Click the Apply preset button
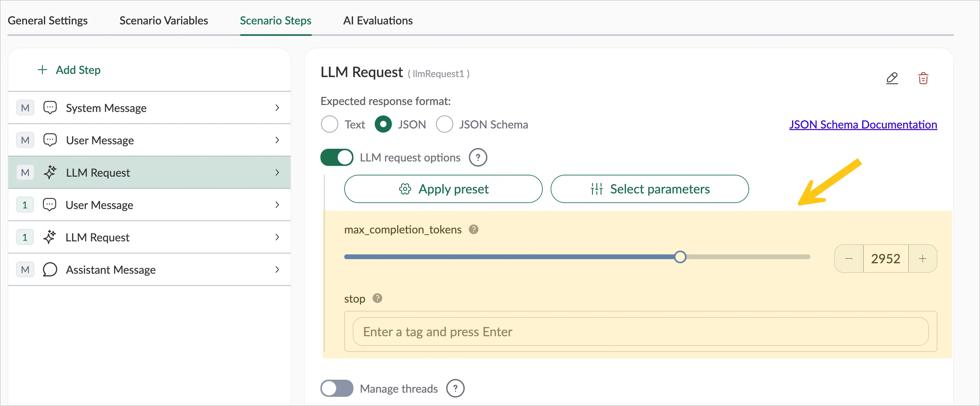The width and height of the screenshot is (980, 406). [x=443, y=189]
